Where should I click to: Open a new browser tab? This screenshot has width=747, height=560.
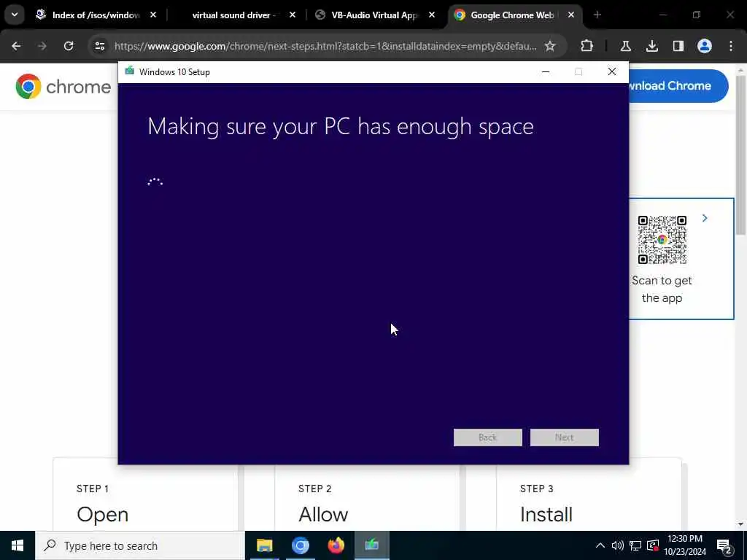(x=597, y=15)
